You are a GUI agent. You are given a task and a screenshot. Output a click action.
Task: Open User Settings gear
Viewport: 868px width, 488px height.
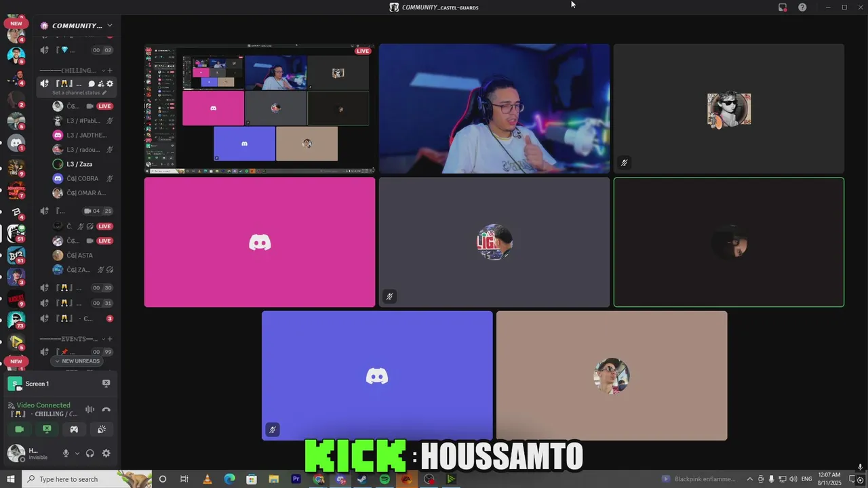coord(106,453)
